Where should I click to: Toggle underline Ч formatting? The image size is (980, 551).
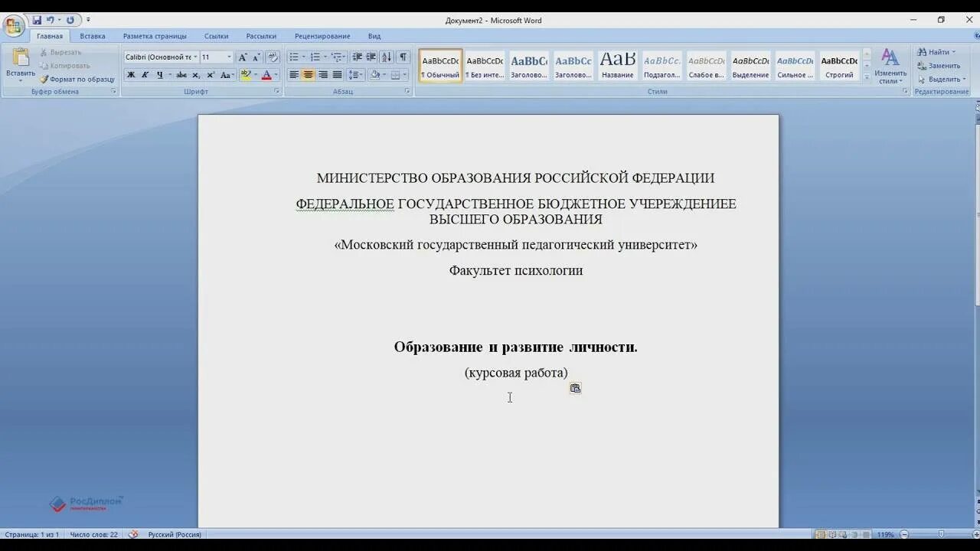coord(159,75)
